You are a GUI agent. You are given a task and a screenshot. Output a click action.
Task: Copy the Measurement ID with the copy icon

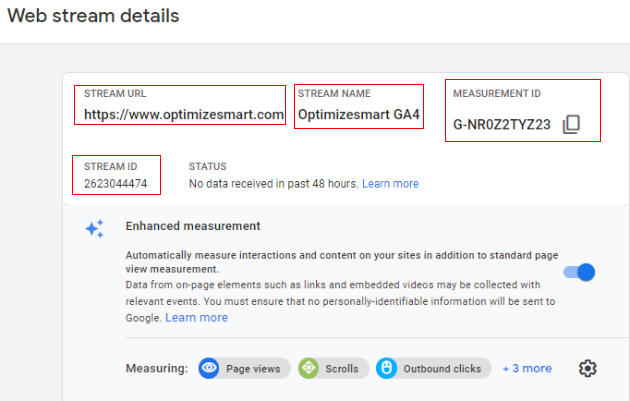tap(571, 124)
